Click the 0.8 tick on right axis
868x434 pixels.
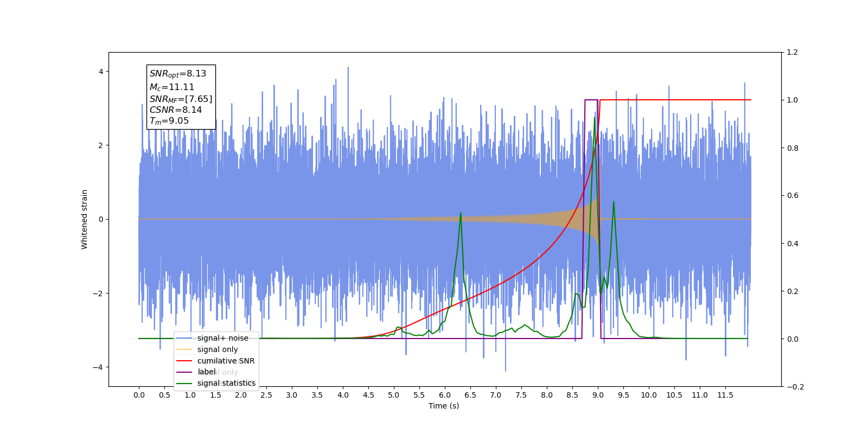(793, 148)
